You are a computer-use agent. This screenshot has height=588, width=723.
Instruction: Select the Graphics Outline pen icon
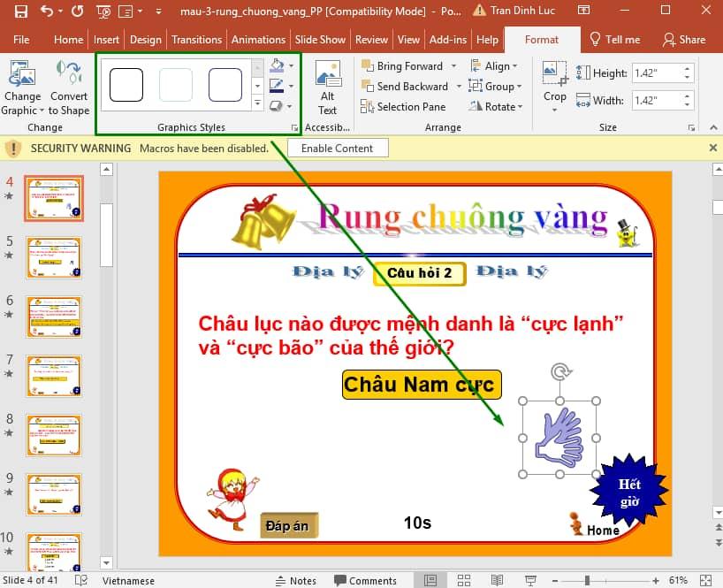(277, 84)
